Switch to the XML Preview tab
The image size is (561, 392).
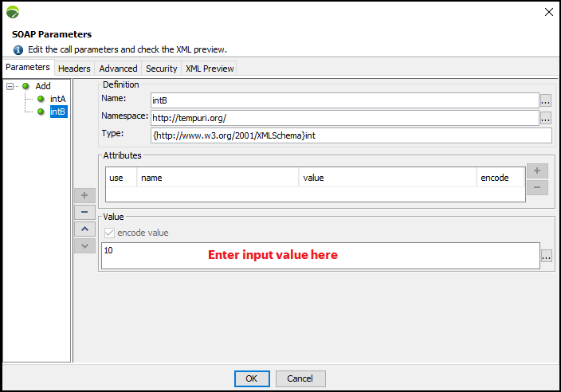pos(210,69)
